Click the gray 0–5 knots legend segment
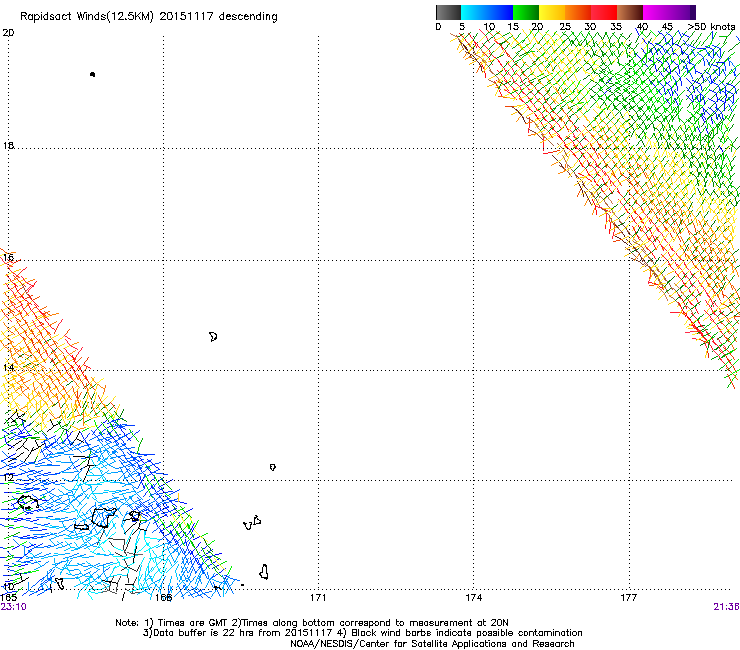Image resolution: width=740 pixels, height=650 pixels. [x=449, y=12]
